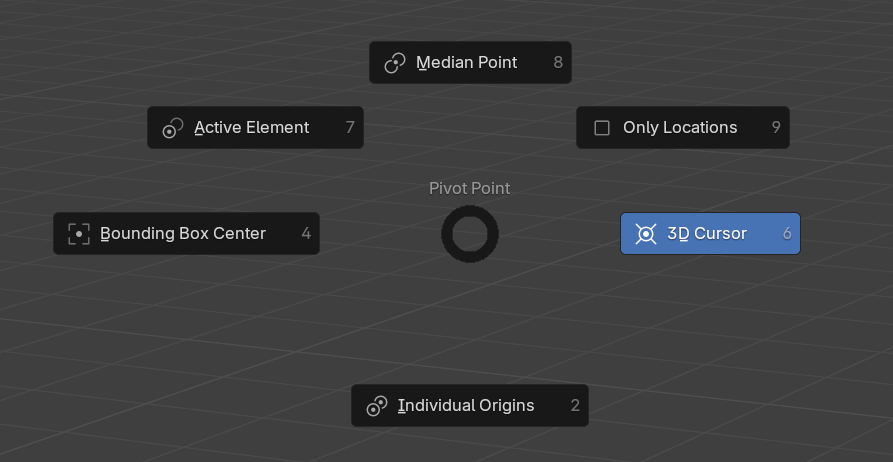Set the pivot to Individual Origins
This screenshot has height=462, width=893.
pyautogui.click(x=466, y=406)
